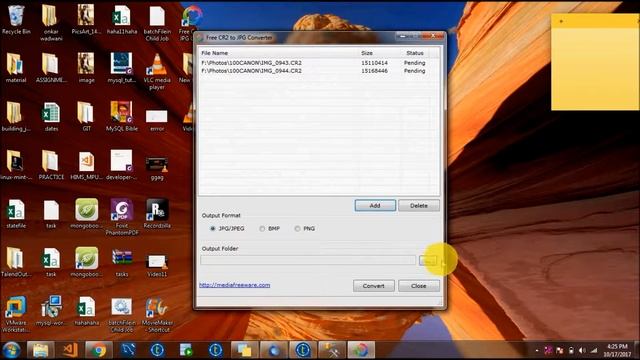This screenshot has width=640, height=360.
Task: Select the BMP output format
Action: (x=269, y=229)
